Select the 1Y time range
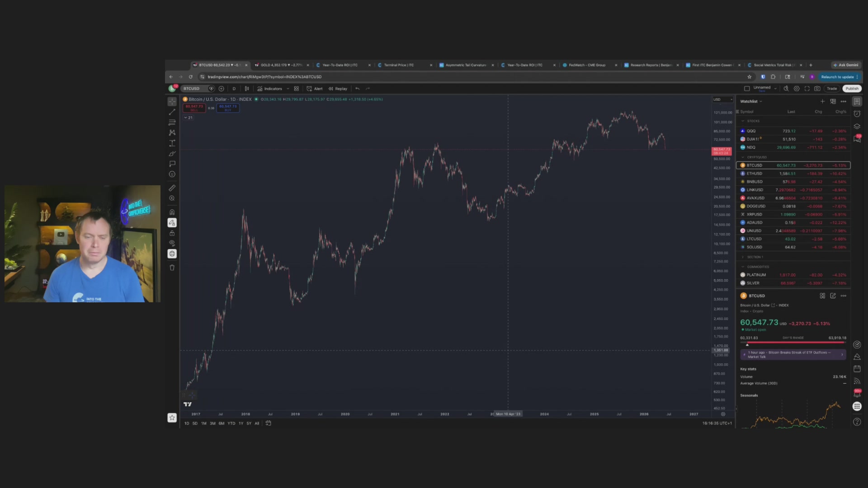Viewport: 868px width, 488px height. 241,423
